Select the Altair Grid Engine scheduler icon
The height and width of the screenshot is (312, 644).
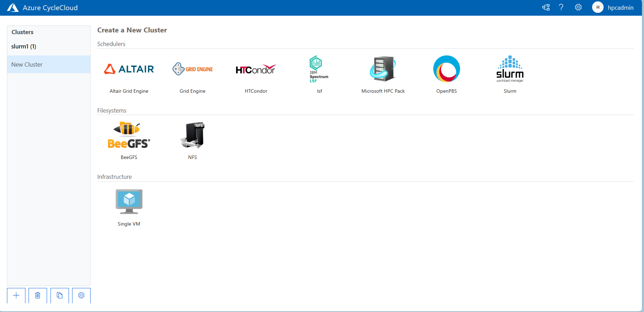click(129, 69)
